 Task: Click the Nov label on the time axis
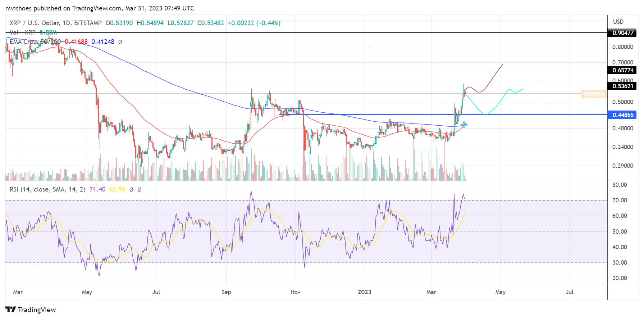[x=295, y=292]
